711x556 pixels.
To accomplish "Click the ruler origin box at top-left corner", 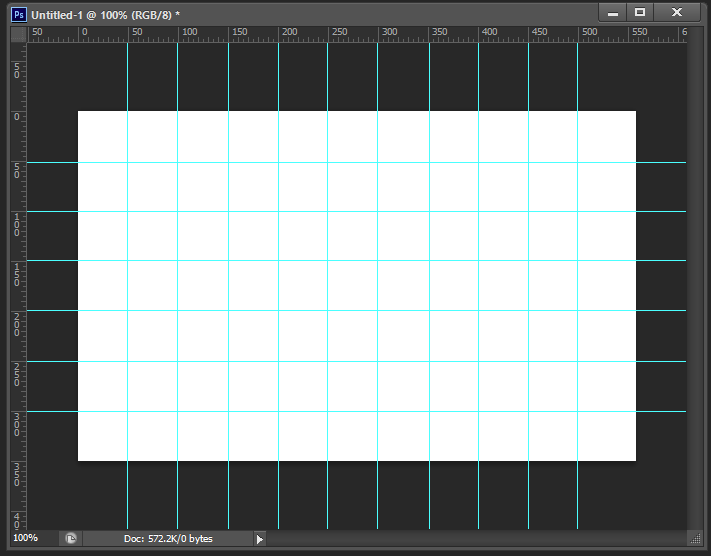I will (x=19, y=34).
